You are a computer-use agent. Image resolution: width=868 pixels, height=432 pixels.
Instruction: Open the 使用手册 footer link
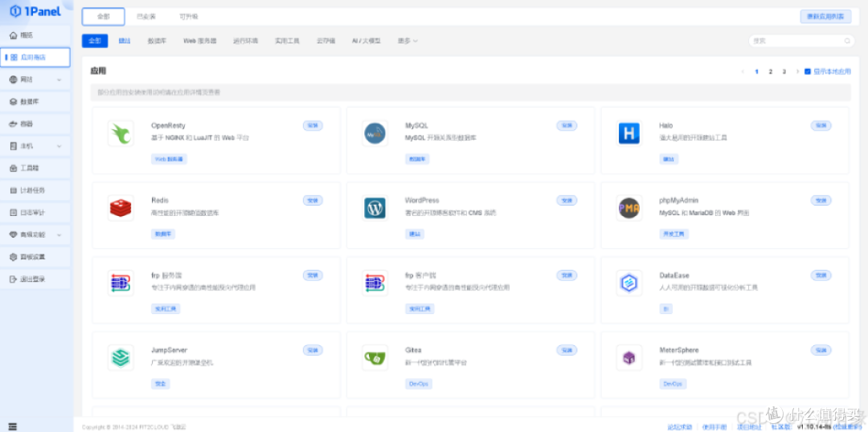[714, 426]
